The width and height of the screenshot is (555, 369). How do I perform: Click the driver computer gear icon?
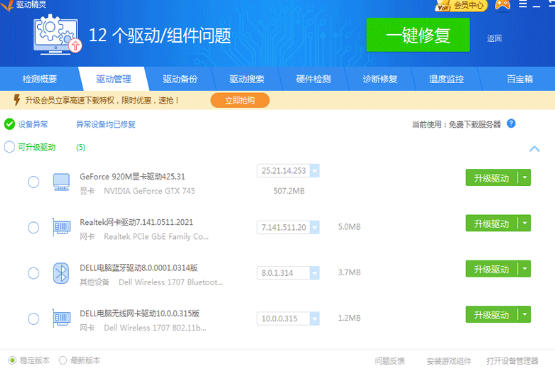pyautogui.click(x=58, y=35)
